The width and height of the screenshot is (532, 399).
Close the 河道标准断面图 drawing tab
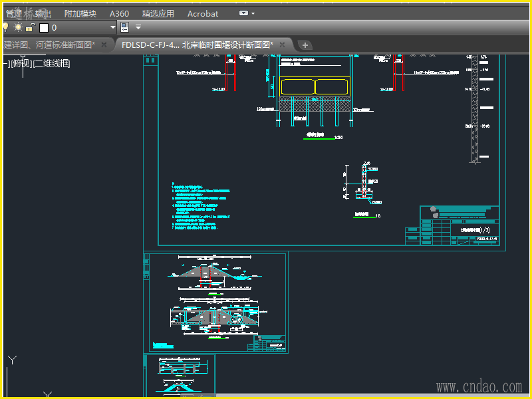point(104,45)
